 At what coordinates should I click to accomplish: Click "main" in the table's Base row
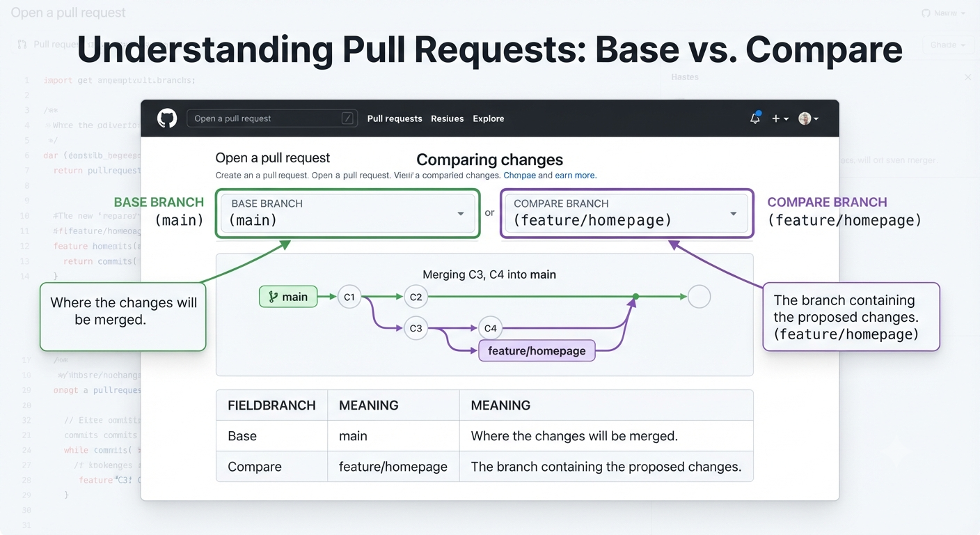click(x=353, y=436)
